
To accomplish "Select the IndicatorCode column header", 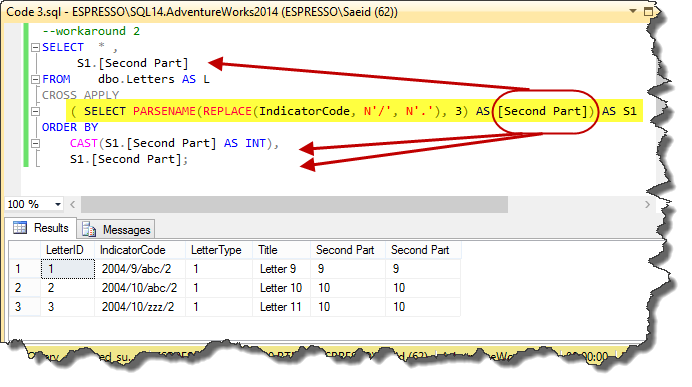I will click(x=139, y=250).
